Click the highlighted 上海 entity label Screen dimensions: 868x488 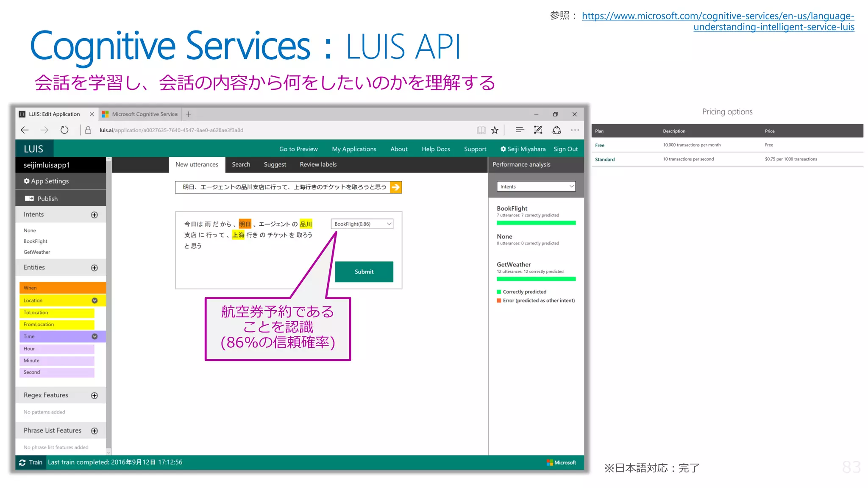(x=238, y=235)
